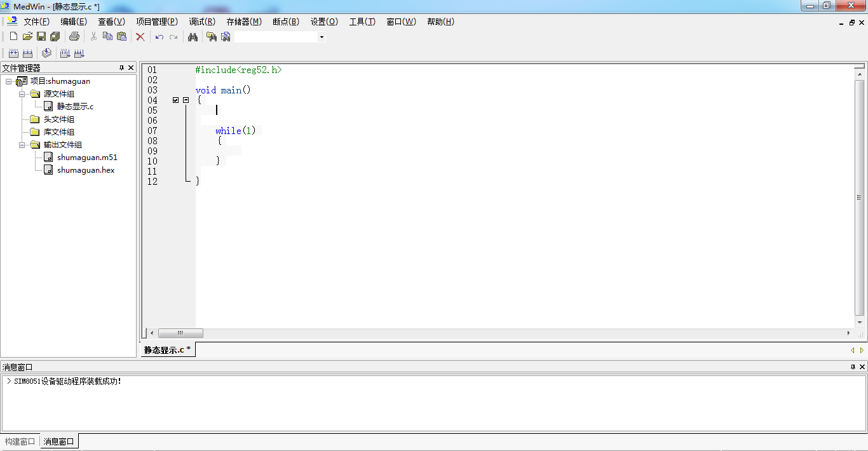Switch to the 构建窗口 tab

click(x=20, y=441)
